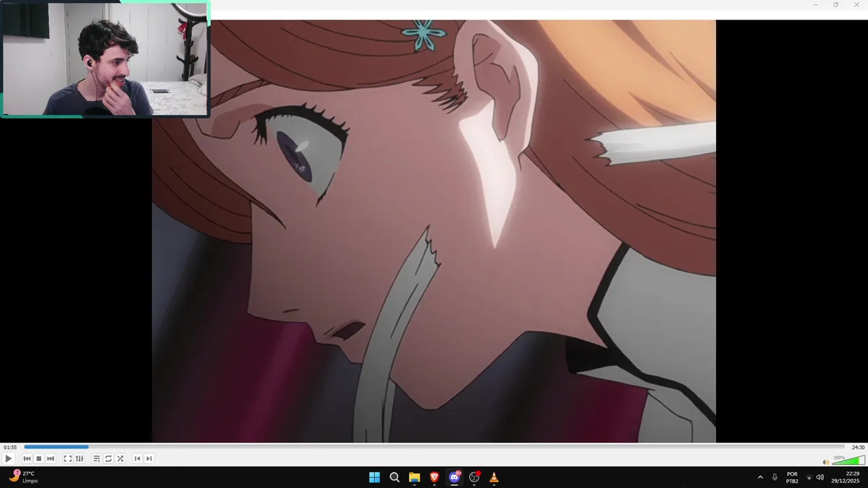
Task: Switch to VLC taskbar icon
Action: click(x=494, y=477)
